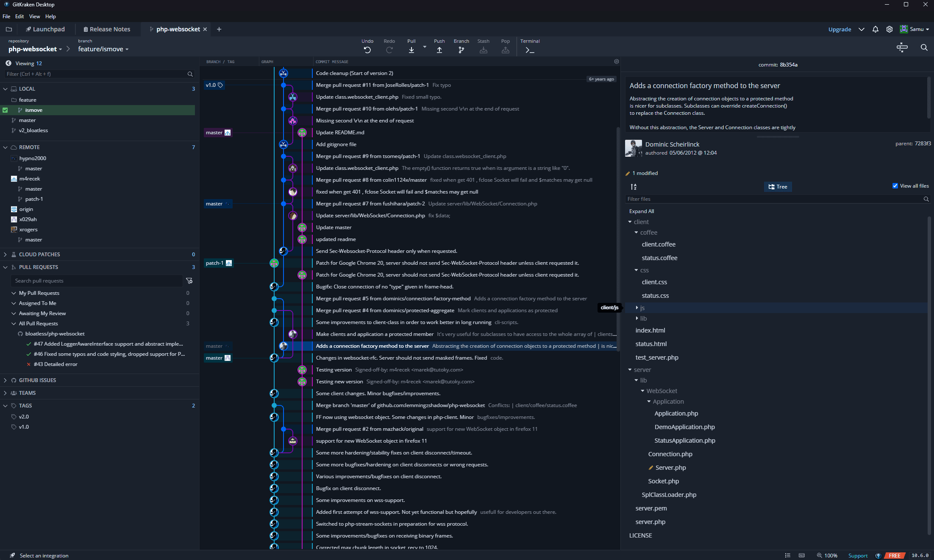Open the File menu
The height and width of the screenshot is (560, 934).
point(6,17)
